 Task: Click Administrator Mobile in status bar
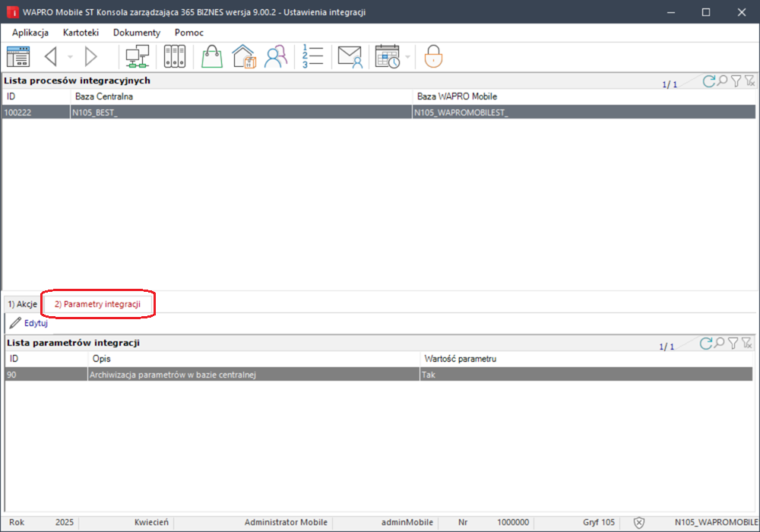[x=286, y=522]
